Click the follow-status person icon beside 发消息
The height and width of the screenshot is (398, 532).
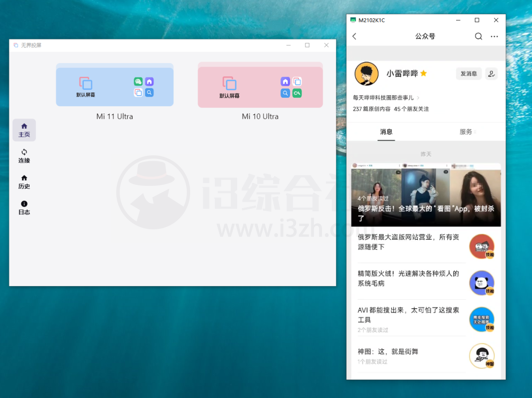click(x=491, y=73)
